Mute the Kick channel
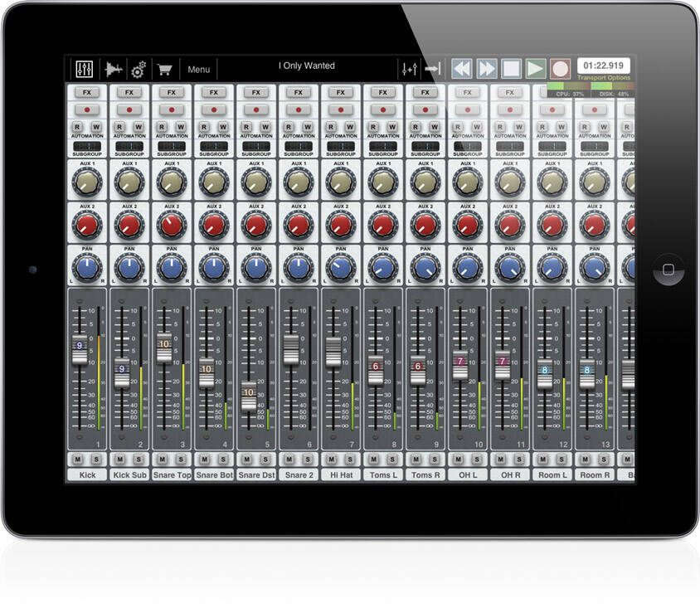Viewport: 700px width, 608px height. click(x=78, y=459)
